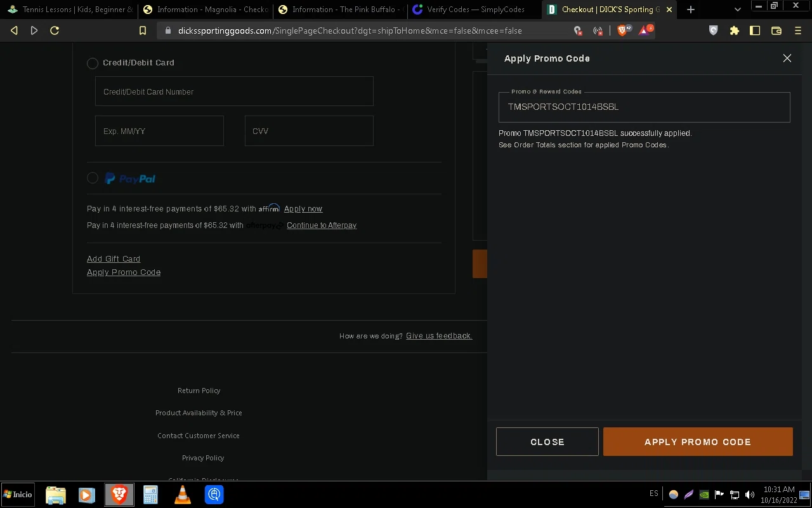Click the Apply Promo Code link
812x508 pixels.
point(124,272)
